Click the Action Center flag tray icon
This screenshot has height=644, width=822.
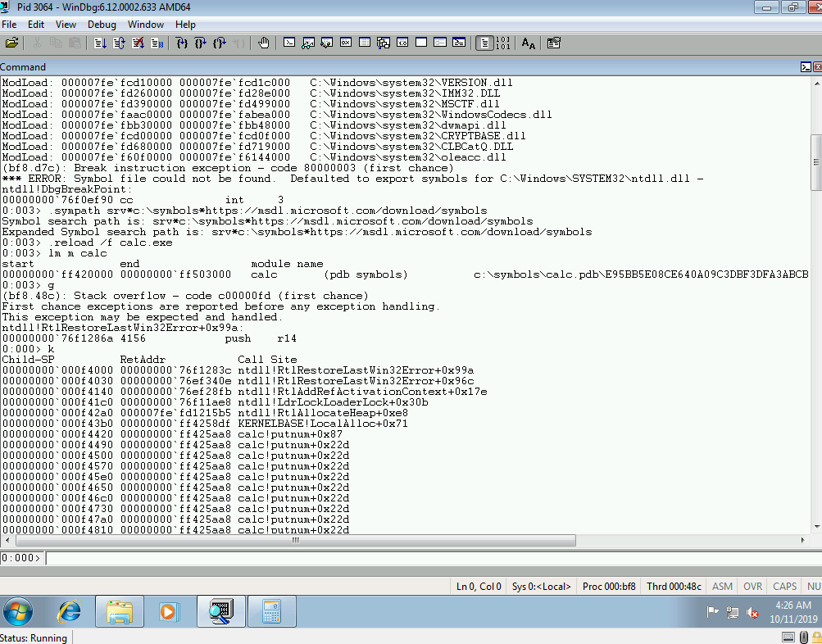point(712,612)
